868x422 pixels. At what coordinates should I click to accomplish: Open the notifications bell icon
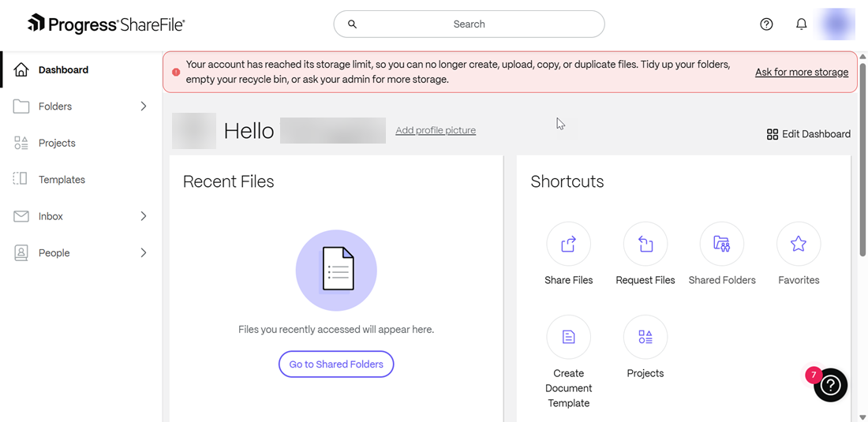point(801,24)
